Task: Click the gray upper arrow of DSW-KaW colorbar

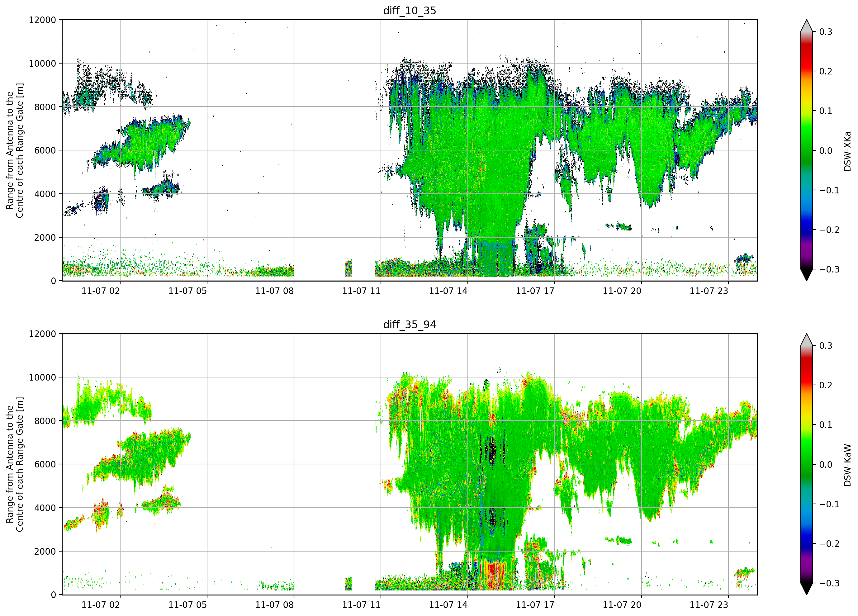Action: [x=807, y=340]
